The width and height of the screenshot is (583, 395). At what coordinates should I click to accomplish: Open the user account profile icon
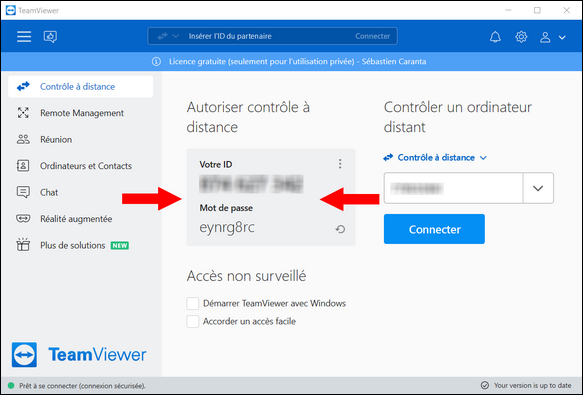click(545, 37)
